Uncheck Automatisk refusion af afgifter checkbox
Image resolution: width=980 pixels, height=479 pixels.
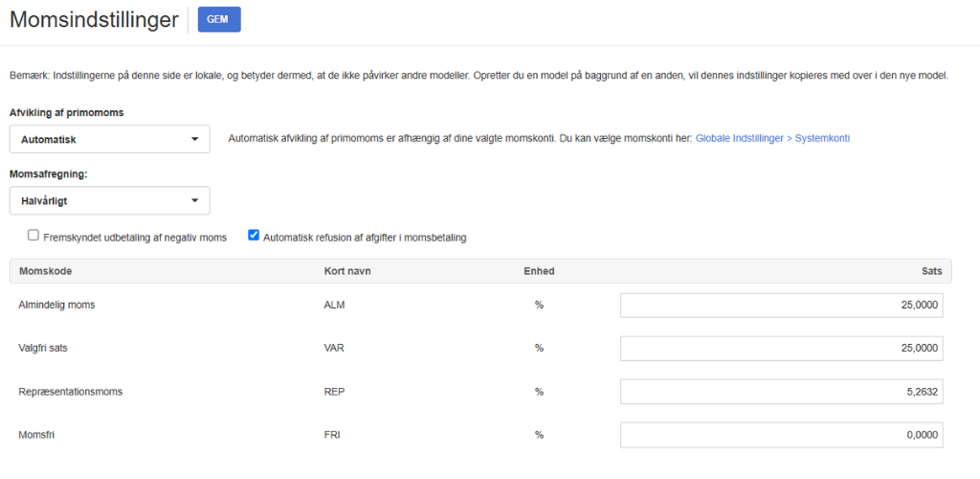point(253,236)
